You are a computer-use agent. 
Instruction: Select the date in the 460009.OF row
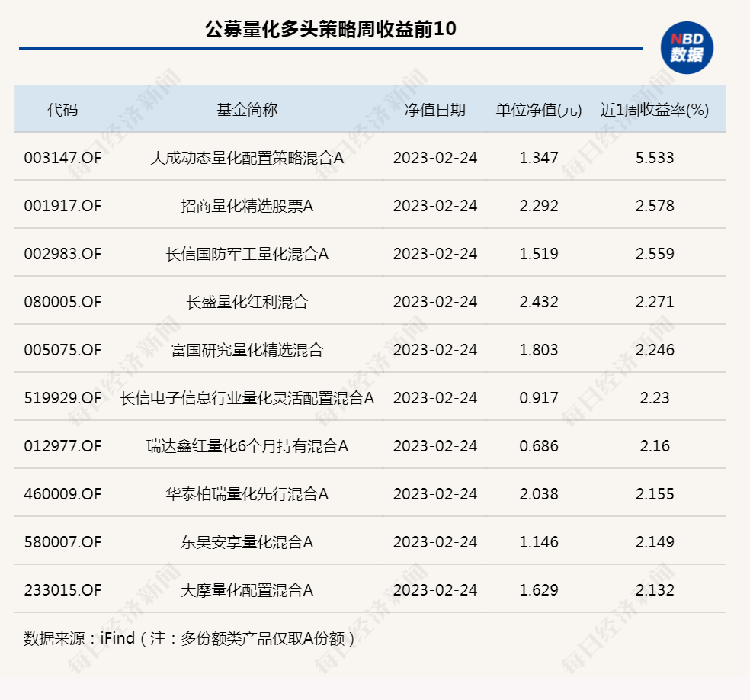tap(435, 494)
